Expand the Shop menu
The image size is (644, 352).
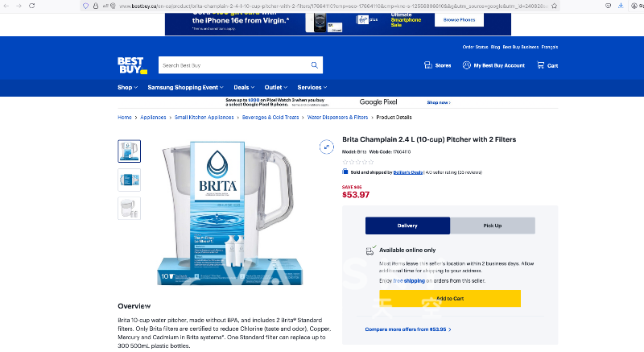pos(127,88)
